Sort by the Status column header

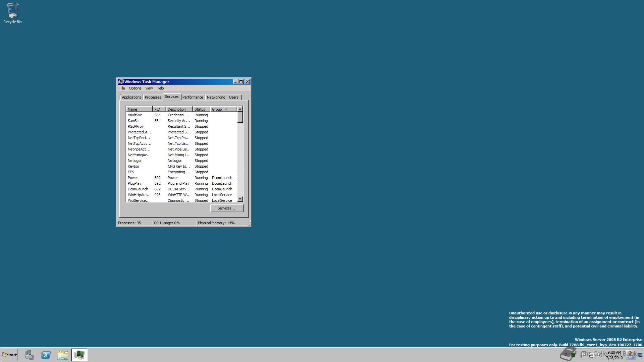[201, 109]
